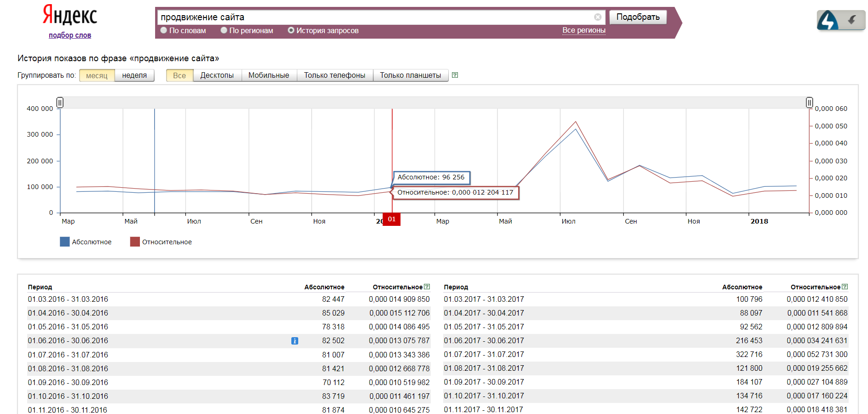Select the По словам radio button
The height and width of the screenshot is (414, 868).
click(163, 30)
